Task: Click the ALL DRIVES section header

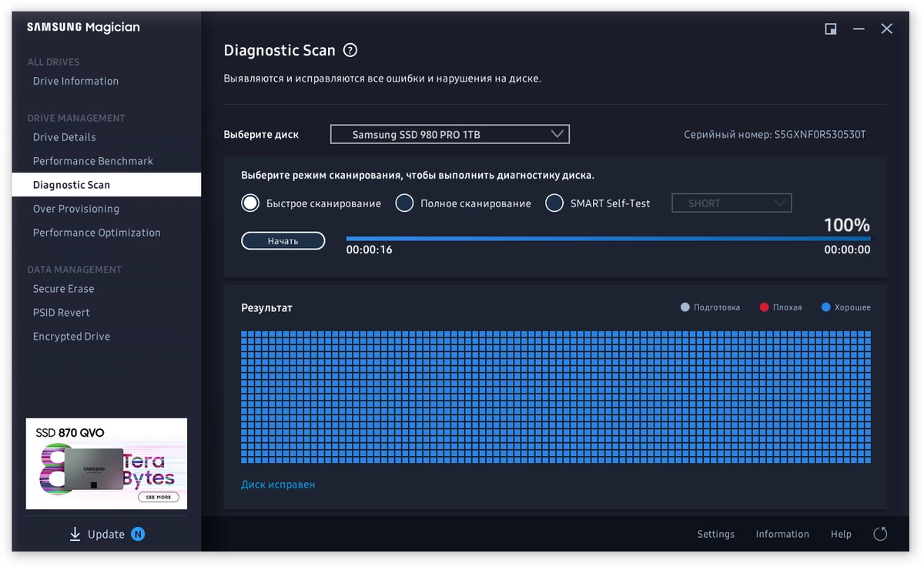Action: pos(53,62)
